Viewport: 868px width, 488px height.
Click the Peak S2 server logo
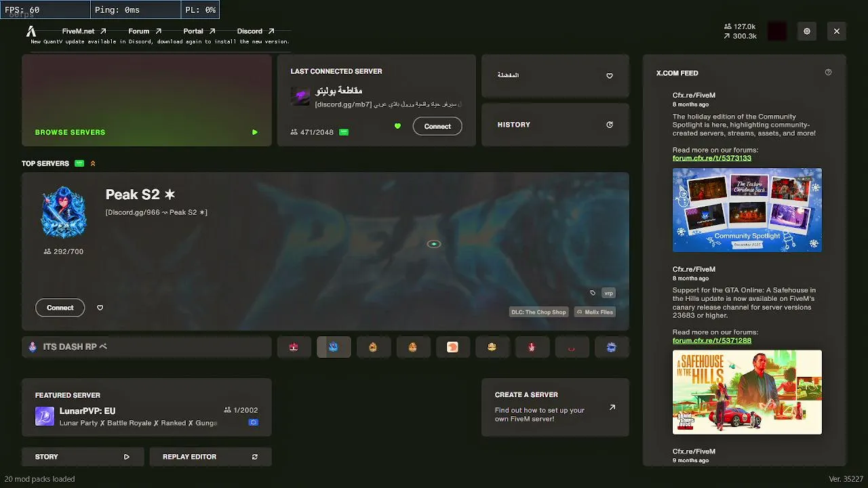[x=64, y=213]
